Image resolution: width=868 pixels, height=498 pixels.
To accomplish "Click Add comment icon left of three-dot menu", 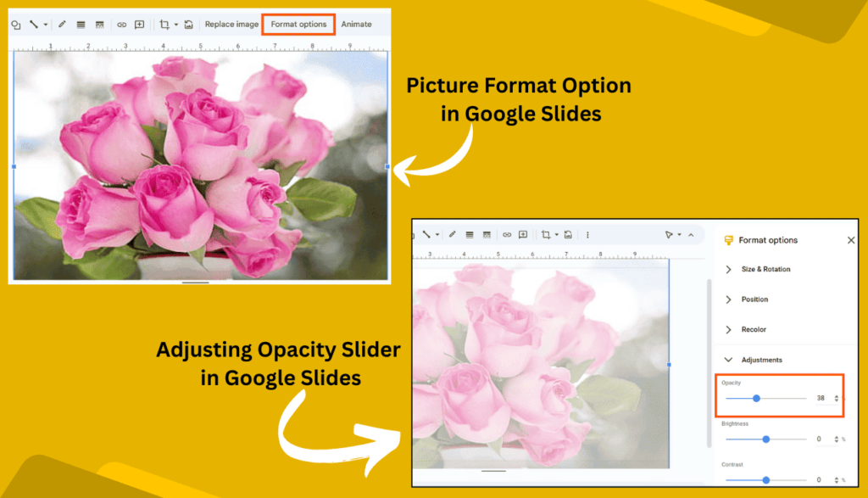I will (x=523, y=235).
